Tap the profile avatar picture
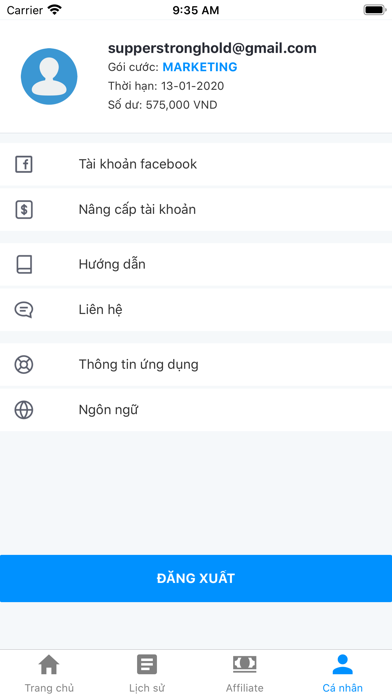392x696 pixels. [x=49, y=76]
